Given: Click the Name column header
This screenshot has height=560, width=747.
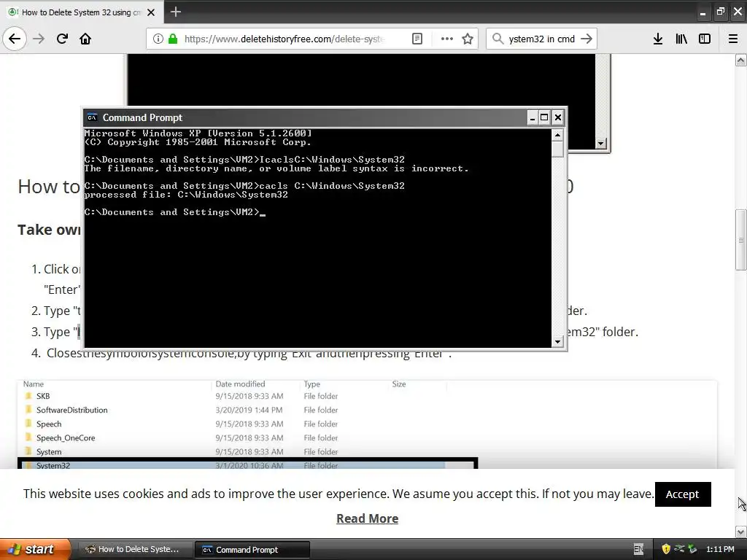Looking at the screenshot, I should [34, 384].
